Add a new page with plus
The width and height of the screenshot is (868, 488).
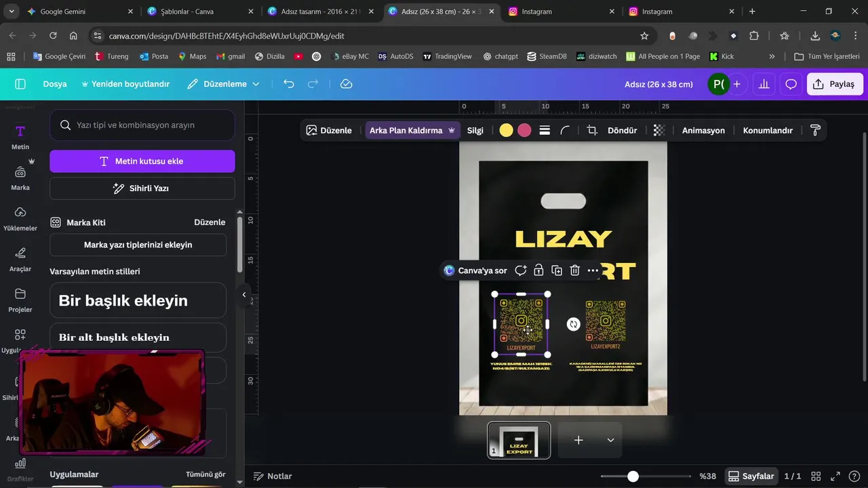tap(578, 441)
